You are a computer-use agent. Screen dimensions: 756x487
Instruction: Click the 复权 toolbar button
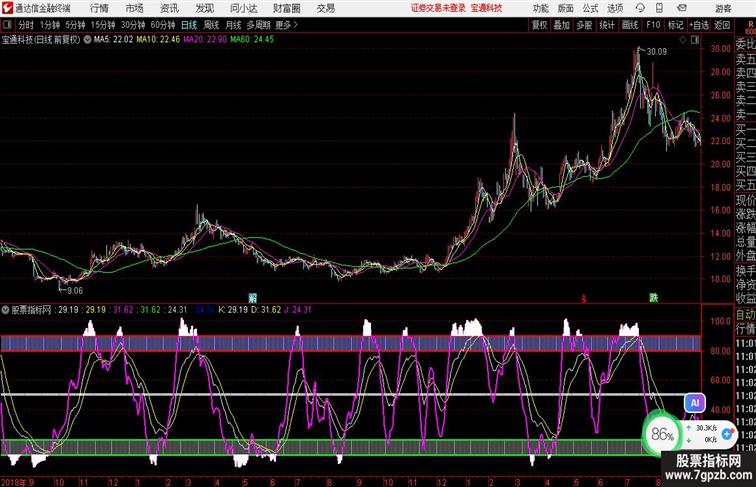click(539, 25)
